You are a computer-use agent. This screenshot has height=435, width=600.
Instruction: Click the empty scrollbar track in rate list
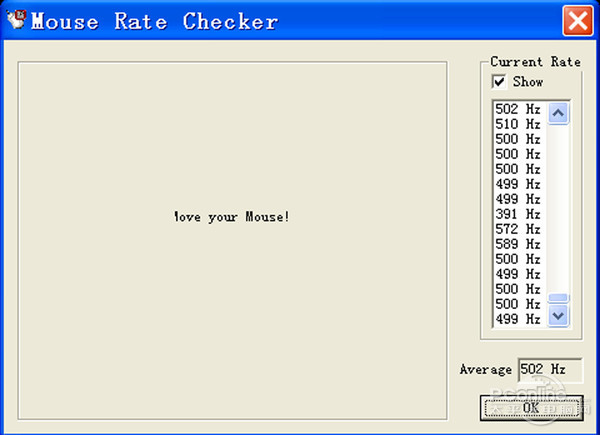559,200
